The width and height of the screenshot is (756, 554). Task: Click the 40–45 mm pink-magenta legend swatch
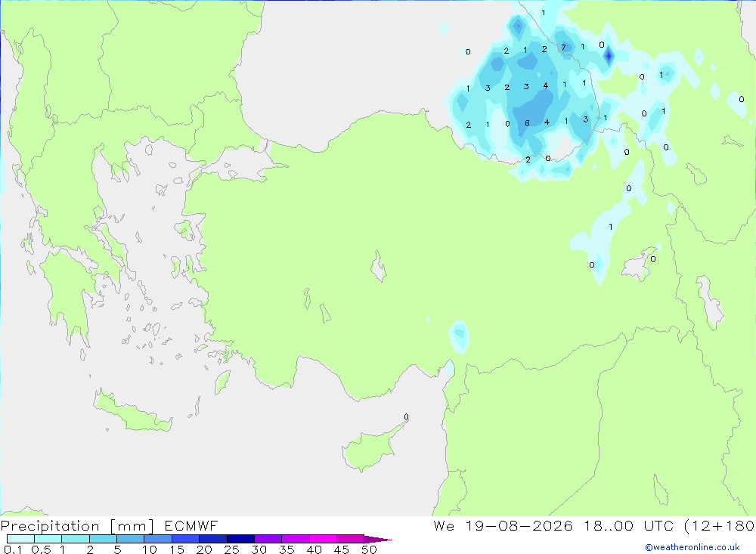point(323,539)
